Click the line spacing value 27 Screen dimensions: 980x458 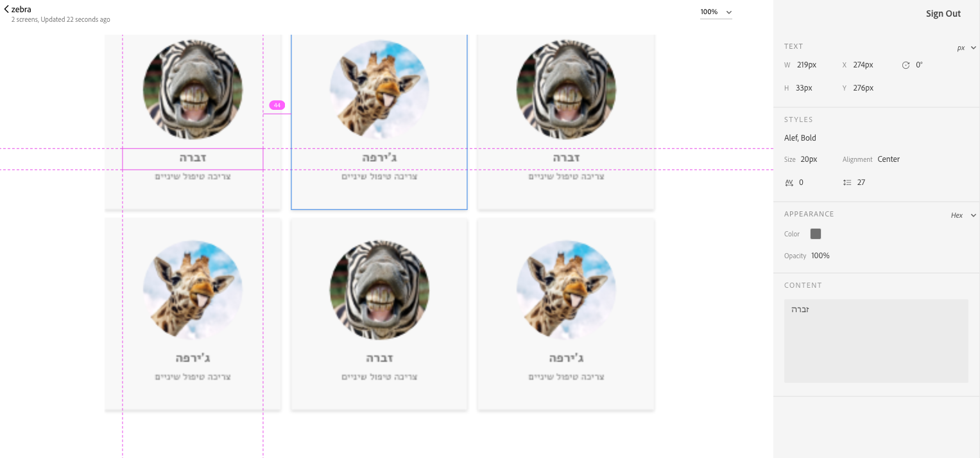(861, 182)
